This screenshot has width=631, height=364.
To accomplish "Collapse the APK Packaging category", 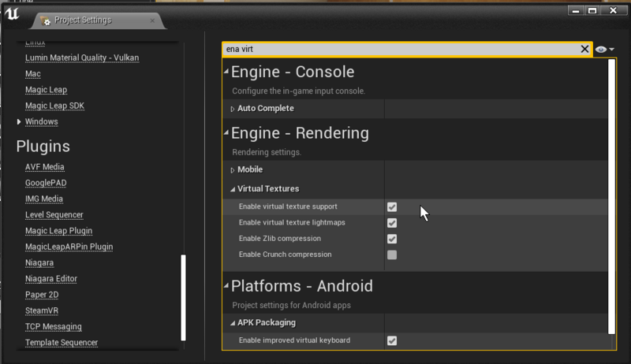I will point(233,323).
